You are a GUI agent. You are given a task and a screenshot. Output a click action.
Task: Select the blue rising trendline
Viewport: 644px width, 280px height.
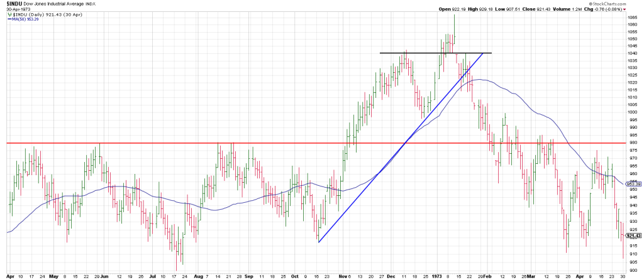coord(377,176)
